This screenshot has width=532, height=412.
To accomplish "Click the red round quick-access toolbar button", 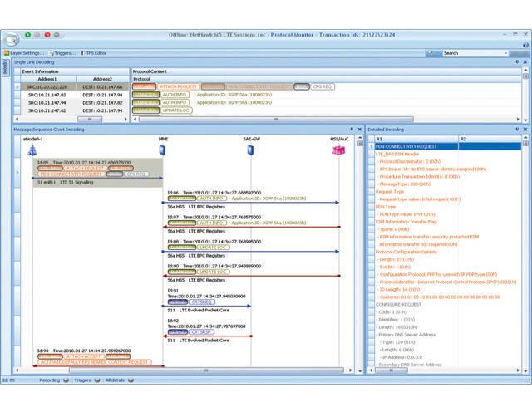I will pyautogui.click(x=47, y=35).
